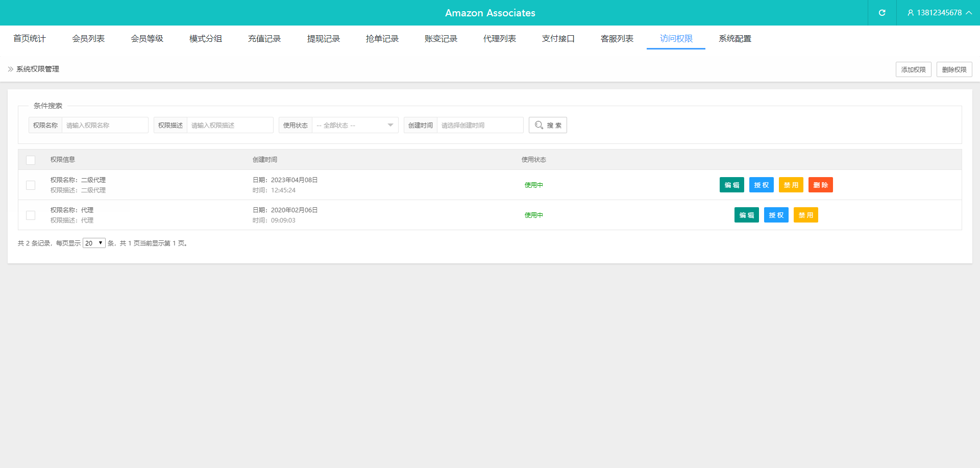The height and width of the screenshot is (468, 980).
Task: Click the refresh icon in top bar
Action: tap(881, 13)
